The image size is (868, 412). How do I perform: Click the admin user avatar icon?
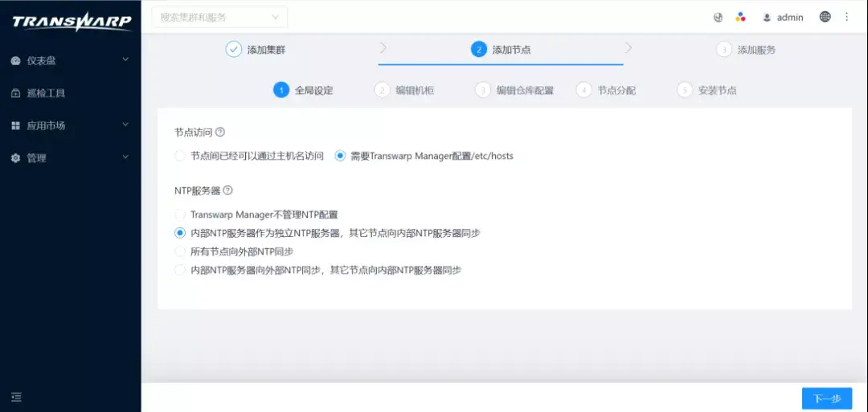click(767, 17)
